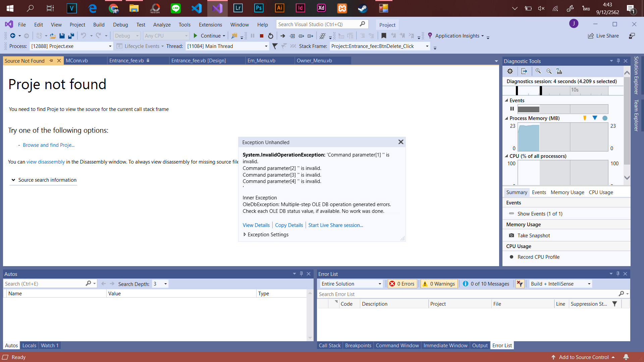Image resolution: width=644 pixels, height=362 pixels.
Task: Click the Diagnostic Tools output selection icon
Action: tap(524, 71)
